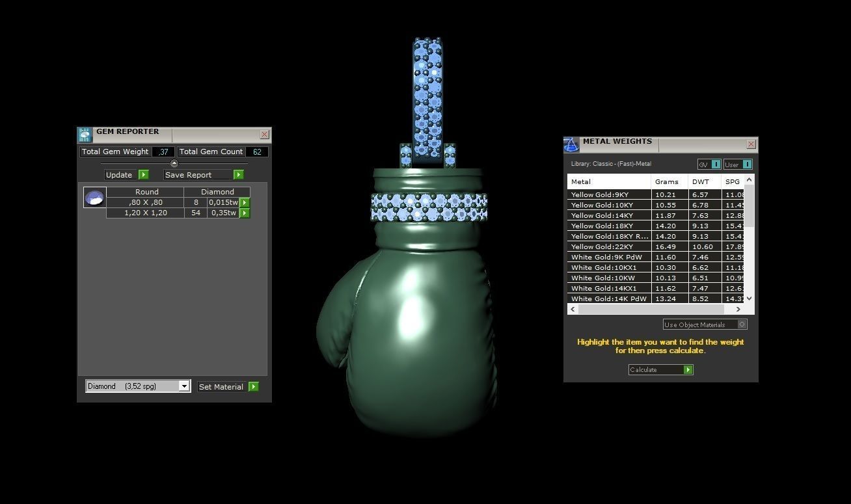This screenshot has width=851, height=504.
Task: Click metal table scroll left arrow
Action: (x=573, y=309)
